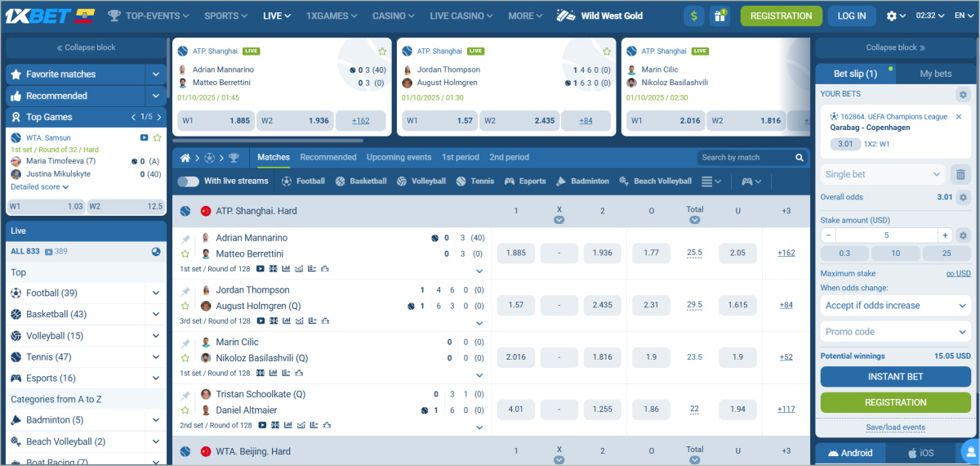Star the Jordan Thompson match as favorite

(x=185, y=307)
